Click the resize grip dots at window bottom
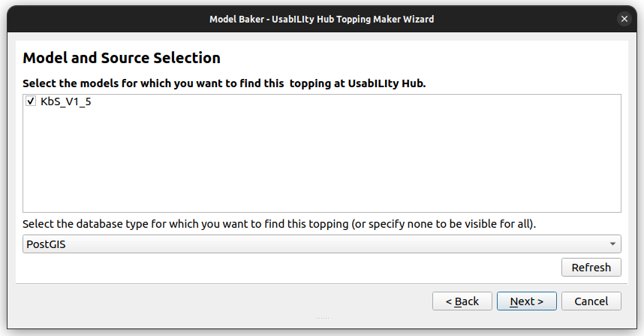Image resolution: width=644 pixels, height=336 pixels. coord(322,318)
